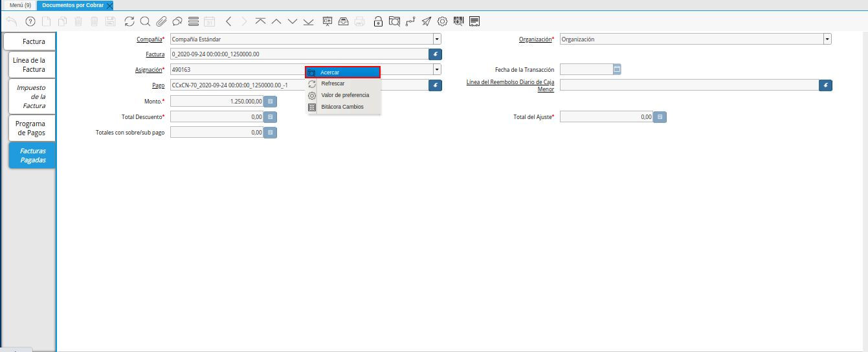
Task: Open the Find record magnifier icon
Action: pos(145,21)
